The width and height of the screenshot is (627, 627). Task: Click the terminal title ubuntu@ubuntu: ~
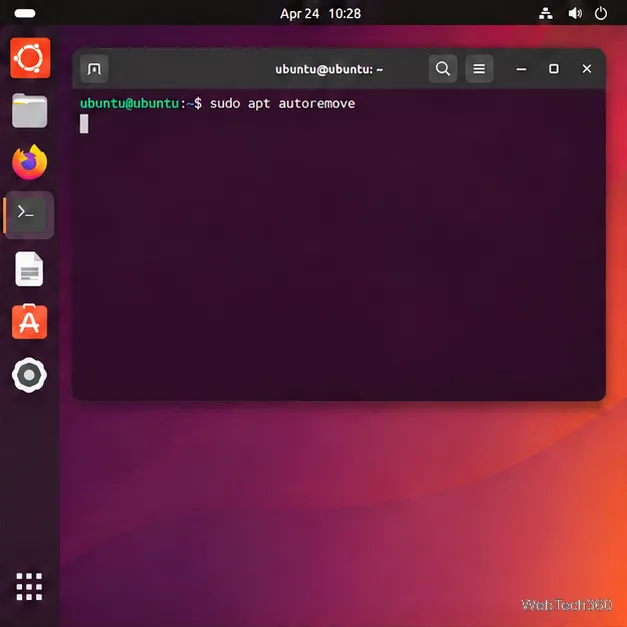point(329,69)
